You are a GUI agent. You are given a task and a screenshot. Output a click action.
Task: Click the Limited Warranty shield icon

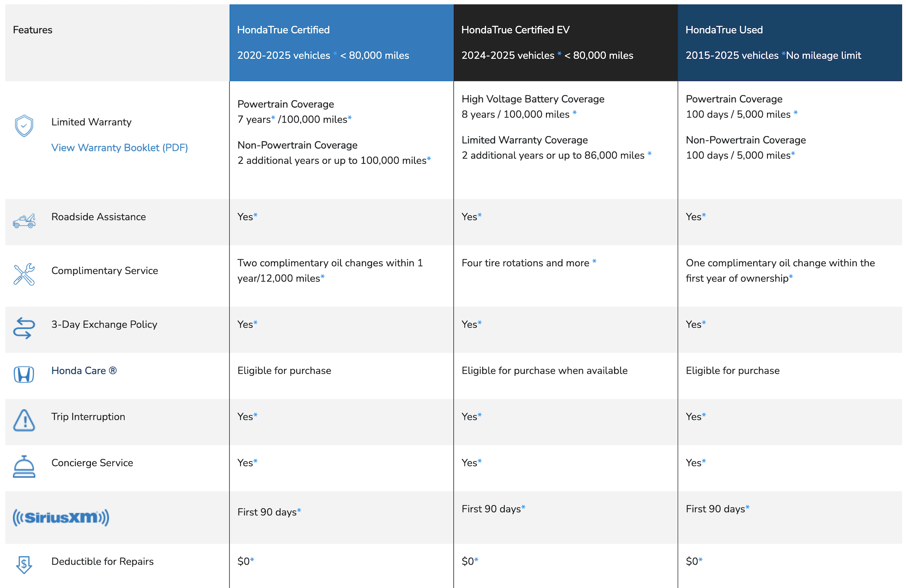pyautogui.click(x=24, y=126)
